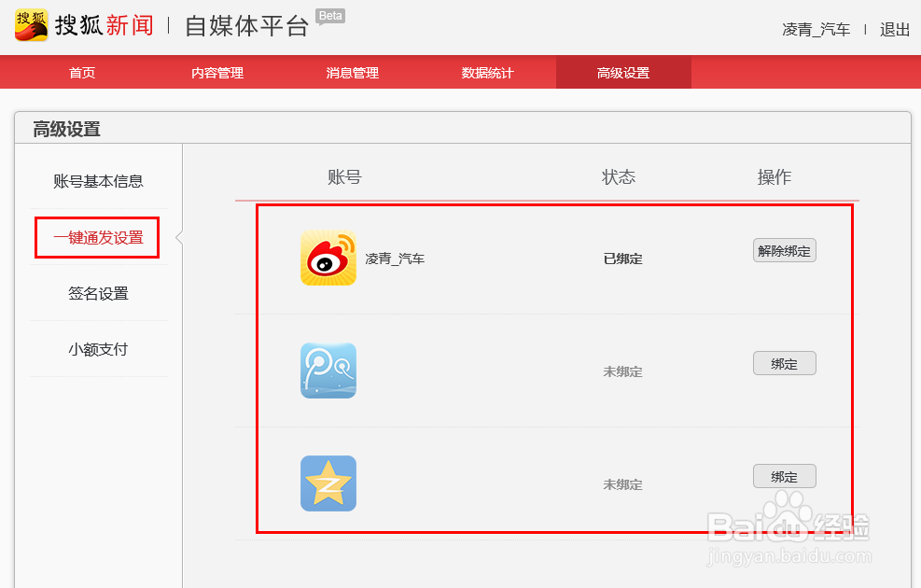This screenshot has width=921, height=588.
Task: Open 消息管理 section
Action: click(352, 71)
